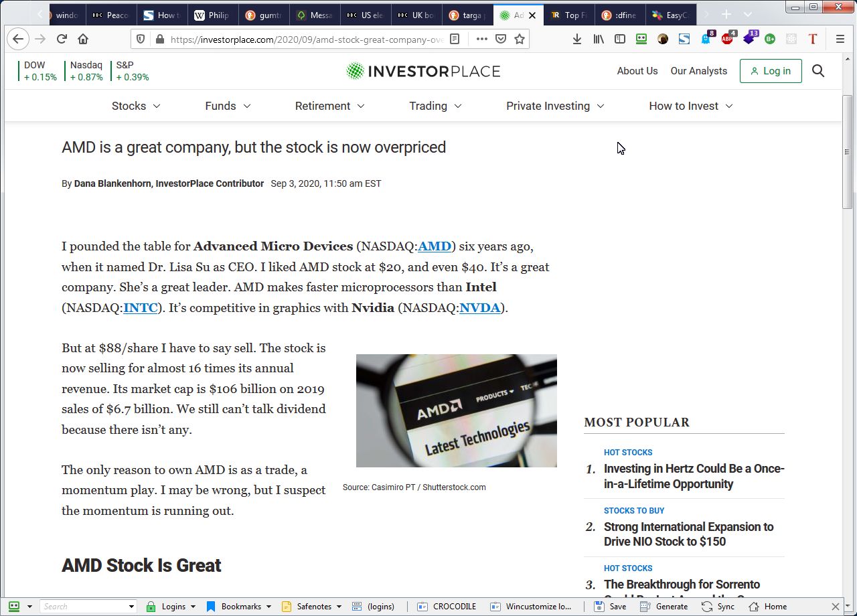Open the About Us page
This screenshot has height=616, width=857.
[637, 71]
